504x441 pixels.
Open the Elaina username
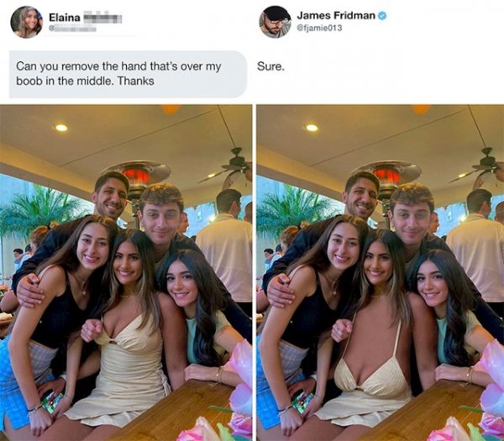(65, 18)
